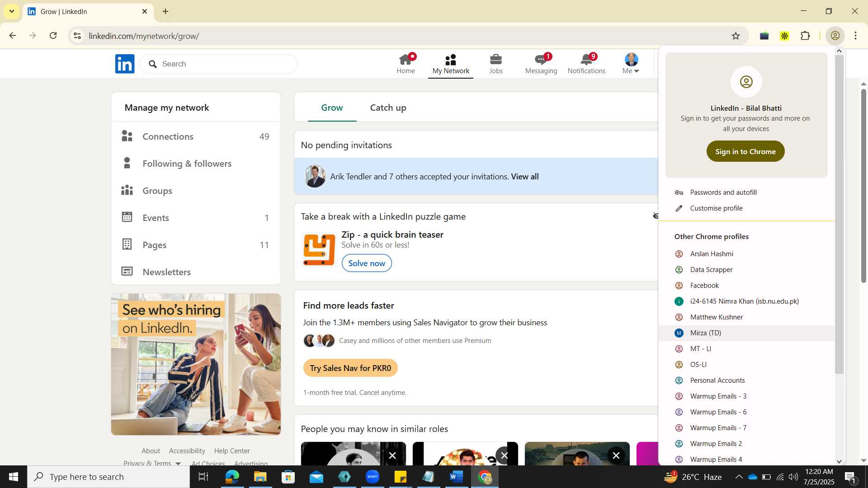Screen dimensions: 868x488
Task: Switch to Arslan Hashmi profile
Action: pos(746,254)
